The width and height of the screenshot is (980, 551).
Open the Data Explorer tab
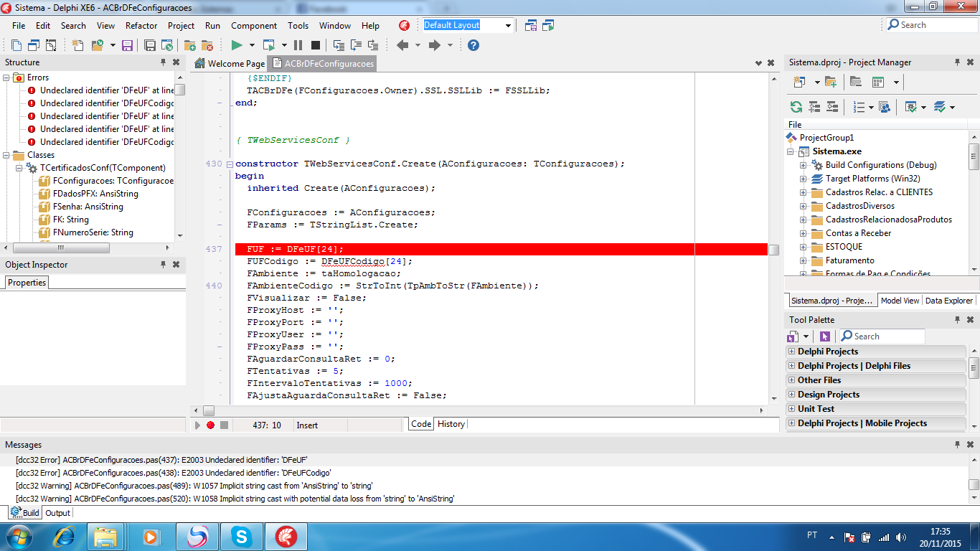pyautogui.click(x=949, y=301)
